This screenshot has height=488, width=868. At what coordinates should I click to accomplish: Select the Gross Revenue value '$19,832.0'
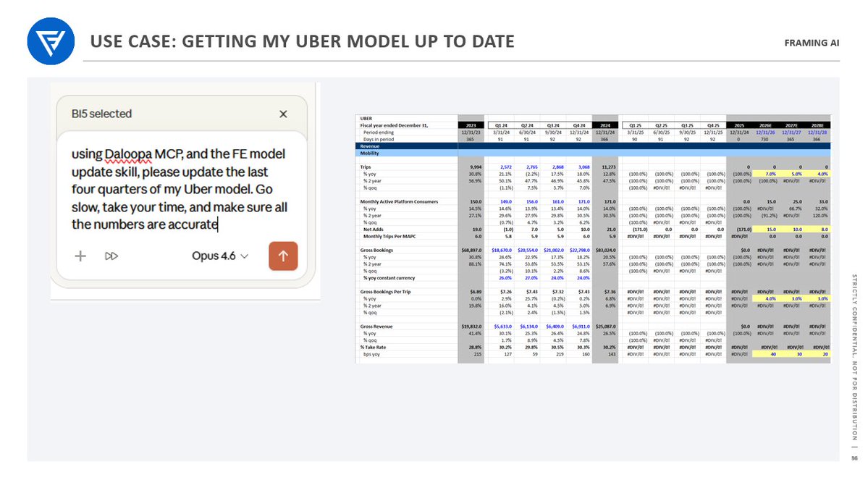click(x=471, y=327)
